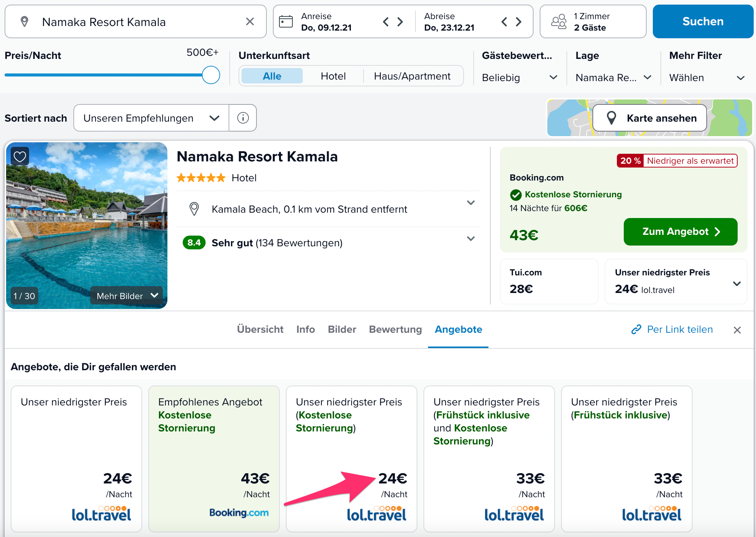
Task: Click the location pin beside Kamala Beach
Action: [194, 209]
